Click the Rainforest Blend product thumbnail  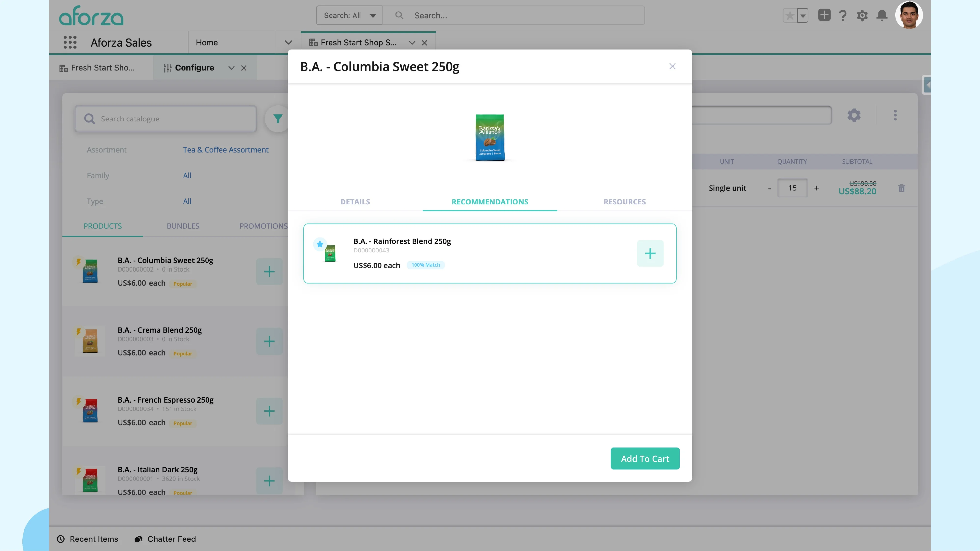pos(330,253)
